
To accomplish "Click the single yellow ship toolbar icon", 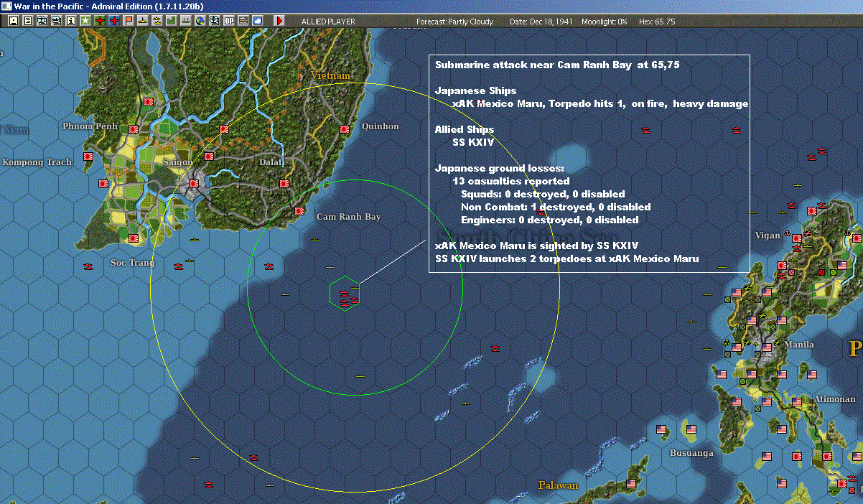I will (143, 21).
